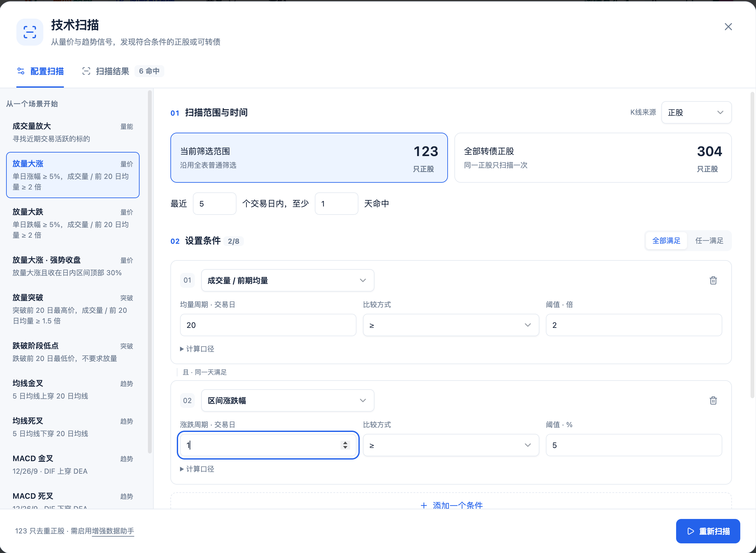This screenshot has height=553, width=756.
Task: Click the 重新扫描 button
Action: click(x=708, y=531)
